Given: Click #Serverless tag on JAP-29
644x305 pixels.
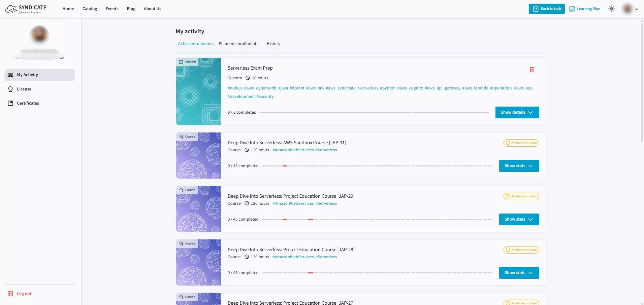Looking at the screenshot, I should [x=326, y=203].
